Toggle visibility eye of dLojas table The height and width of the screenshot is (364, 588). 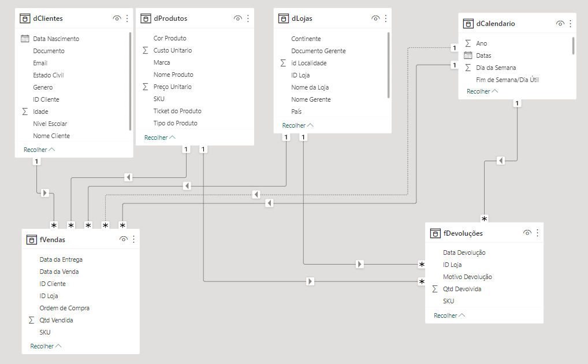[375, 18]
